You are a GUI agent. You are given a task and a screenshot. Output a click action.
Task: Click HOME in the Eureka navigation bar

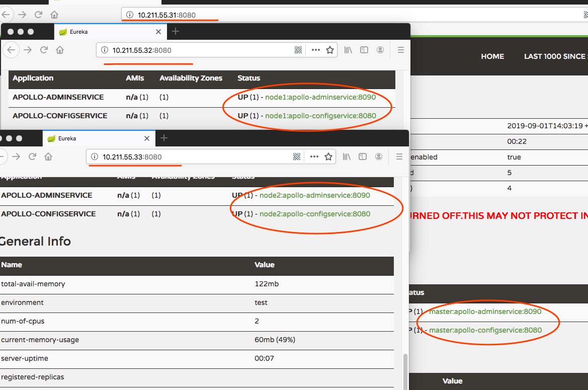coord(492,56)
